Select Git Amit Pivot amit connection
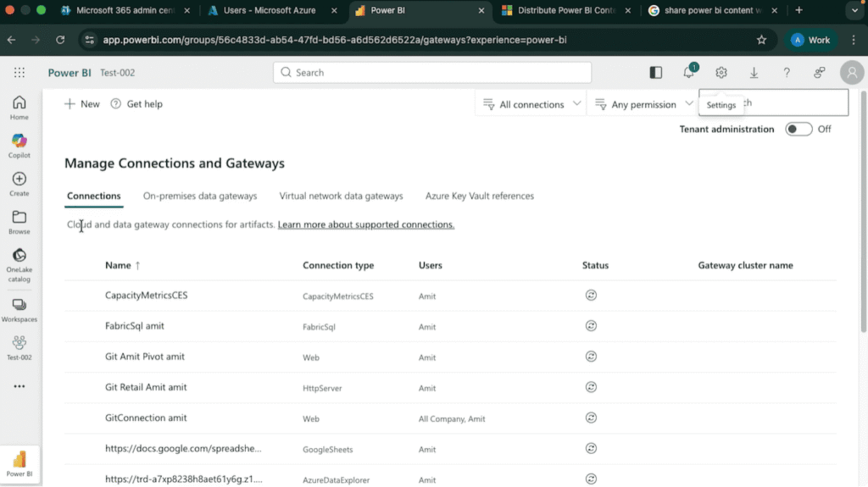This screenshot has width=868, height=487. pos(144,357)
